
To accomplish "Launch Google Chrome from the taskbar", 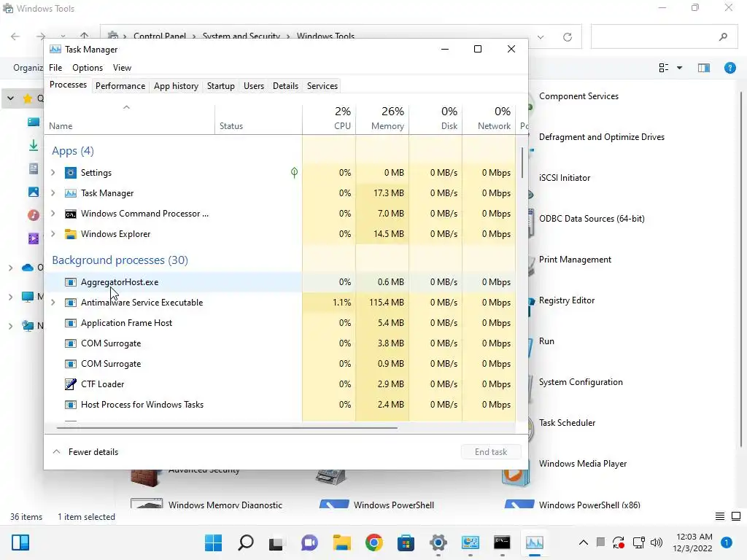I will (374, 542).
